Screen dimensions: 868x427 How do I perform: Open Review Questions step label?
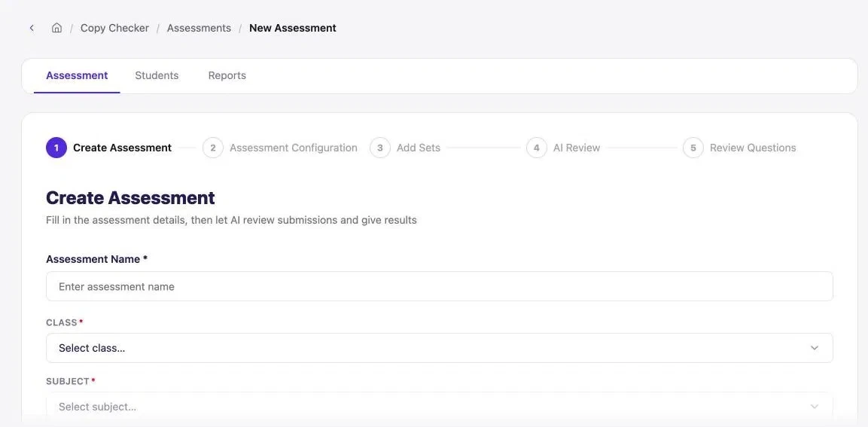click(753, 148)
